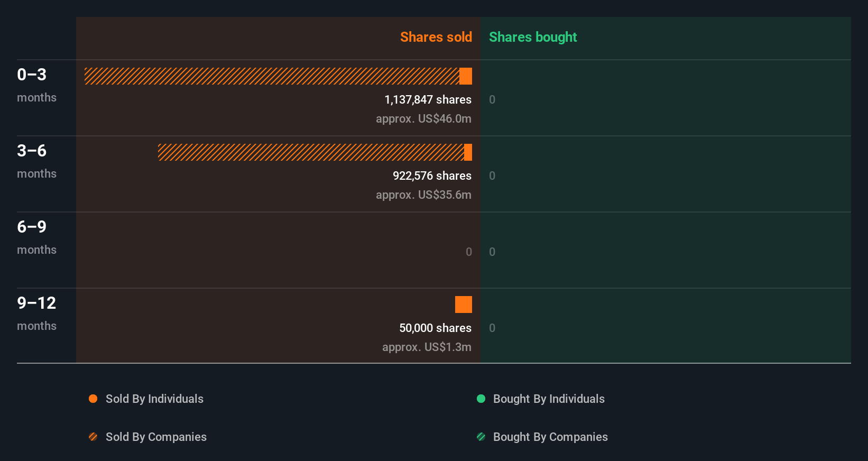
Task: Click the Sold By Individuals orange legend dot
Action: coord(93,399)
